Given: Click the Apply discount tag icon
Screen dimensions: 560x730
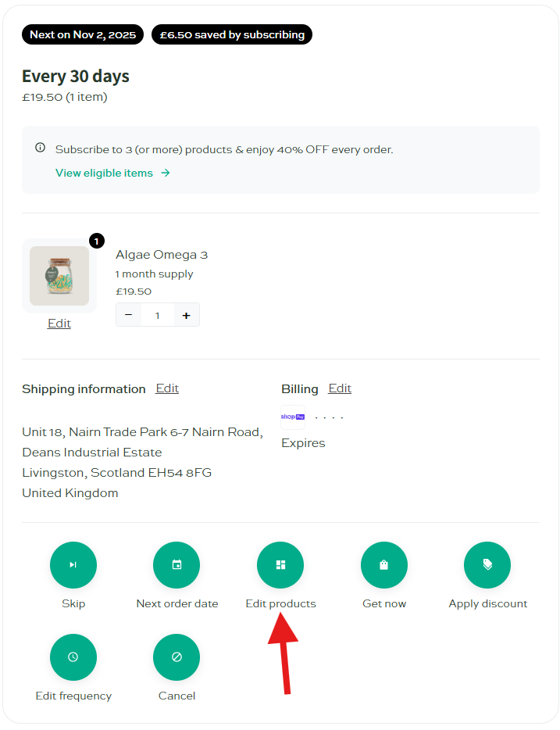Looking at the screenshot, I should [x=487, y=565].
